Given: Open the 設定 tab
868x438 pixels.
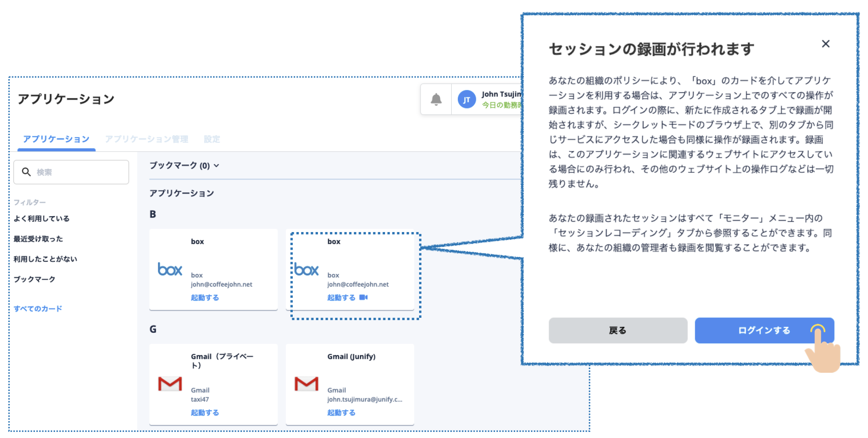Looking at the screenshot, I should 212,139.
